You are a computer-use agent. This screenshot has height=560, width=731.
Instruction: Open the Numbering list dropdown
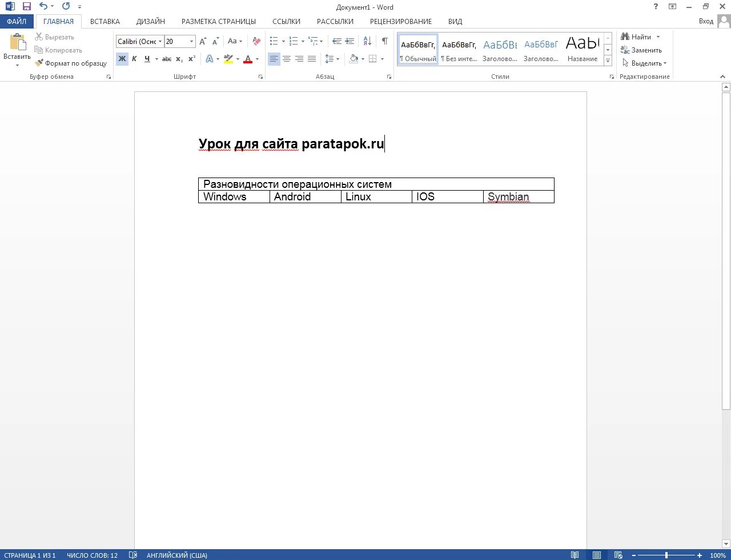coord(303,42)
